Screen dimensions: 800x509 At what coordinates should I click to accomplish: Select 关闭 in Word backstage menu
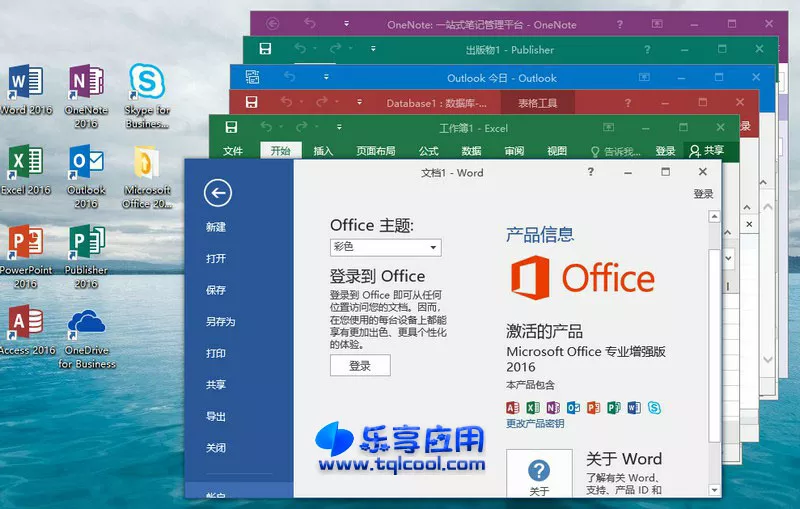(x=216, y=448)
